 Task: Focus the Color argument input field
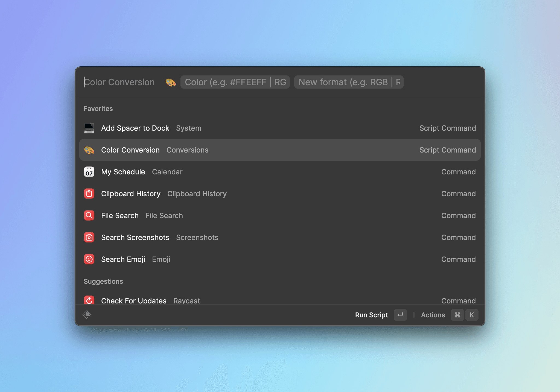click(x=235, y=82)
